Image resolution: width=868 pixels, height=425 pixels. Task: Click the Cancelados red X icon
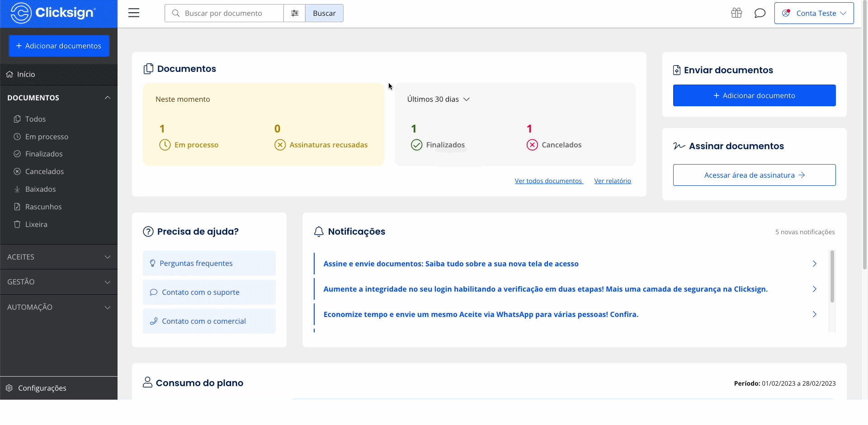coord(532,145)
